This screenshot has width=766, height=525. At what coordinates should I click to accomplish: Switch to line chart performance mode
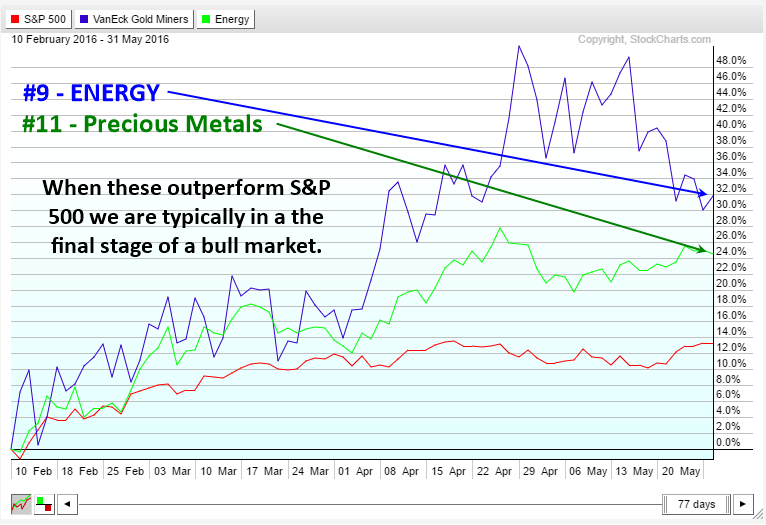21,503
